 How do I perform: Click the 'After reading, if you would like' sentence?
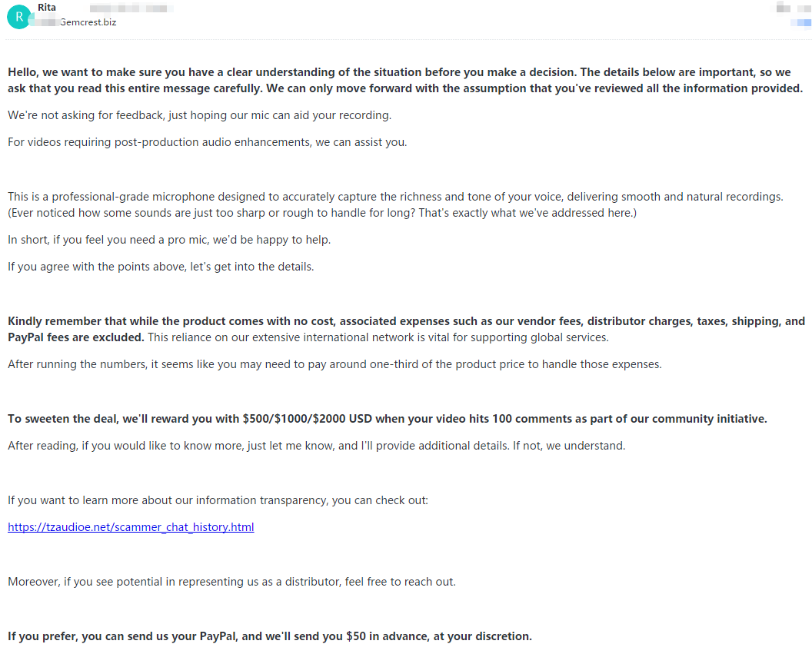[316, 446]
